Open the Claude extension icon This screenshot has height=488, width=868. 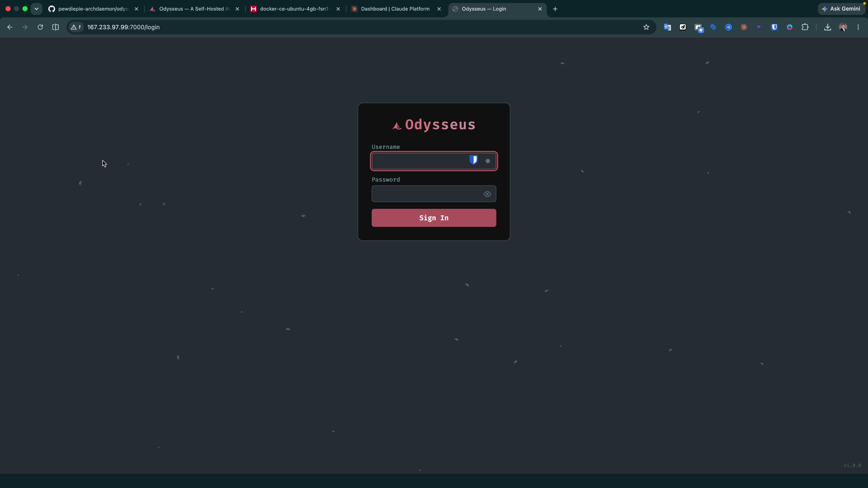(x=744, y=27)
